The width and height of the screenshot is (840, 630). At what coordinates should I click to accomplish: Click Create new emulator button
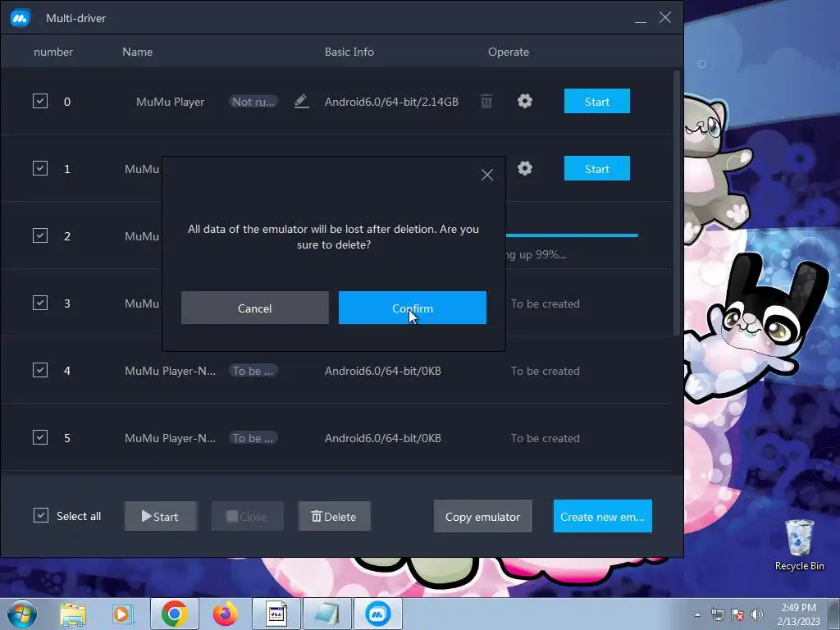603,517
